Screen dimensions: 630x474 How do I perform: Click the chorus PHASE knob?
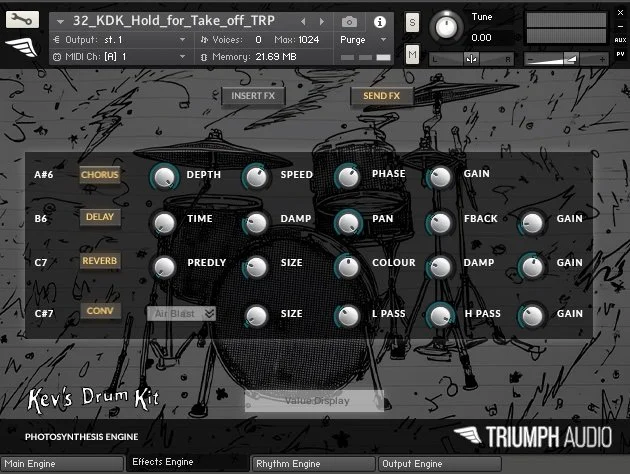pos(348,177)
